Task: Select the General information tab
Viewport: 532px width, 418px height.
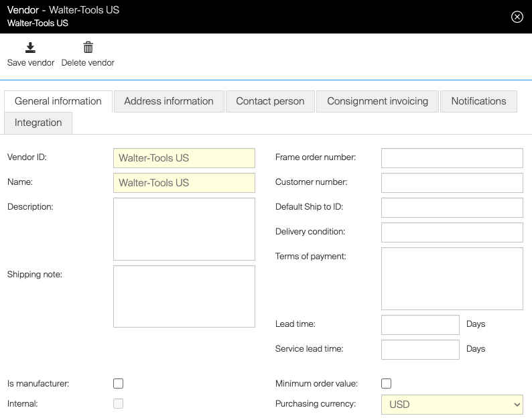Action: [58, 101]
